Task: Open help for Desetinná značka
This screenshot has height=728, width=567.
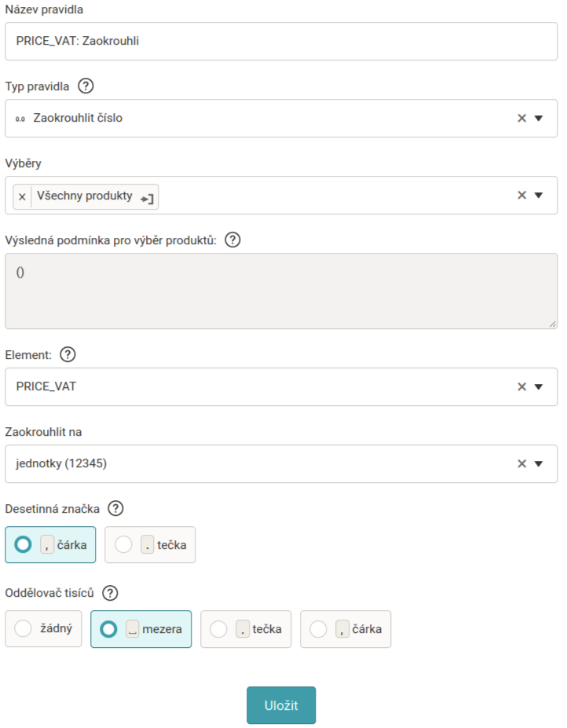Action: (115, 508)
